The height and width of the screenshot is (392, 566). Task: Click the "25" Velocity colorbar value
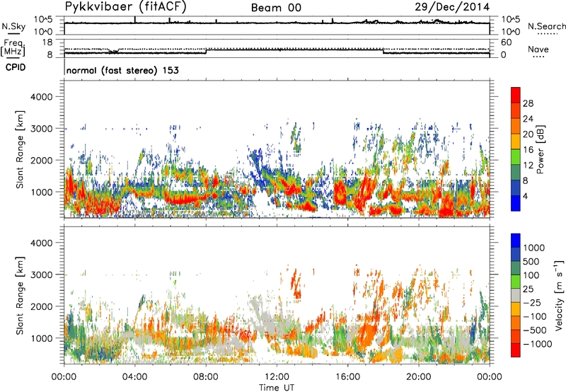click(x=528, y=289)
